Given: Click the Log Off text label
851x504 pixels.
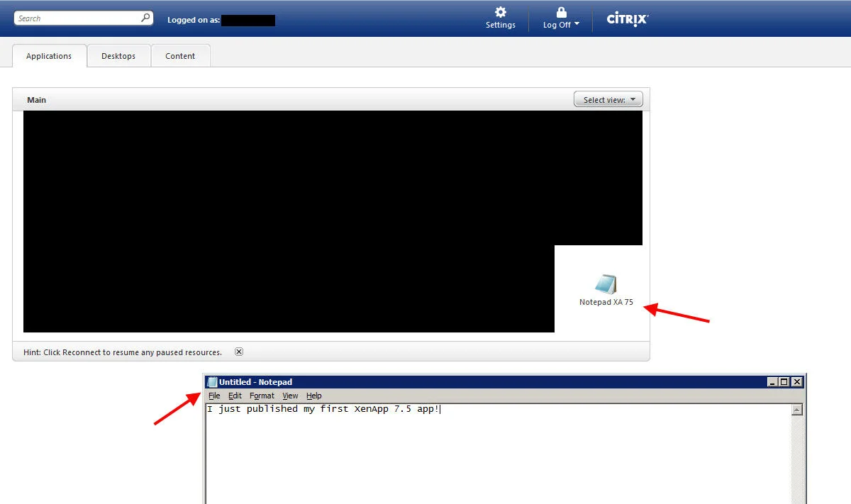Looking at the screenshot, I should tap(557, 25).
